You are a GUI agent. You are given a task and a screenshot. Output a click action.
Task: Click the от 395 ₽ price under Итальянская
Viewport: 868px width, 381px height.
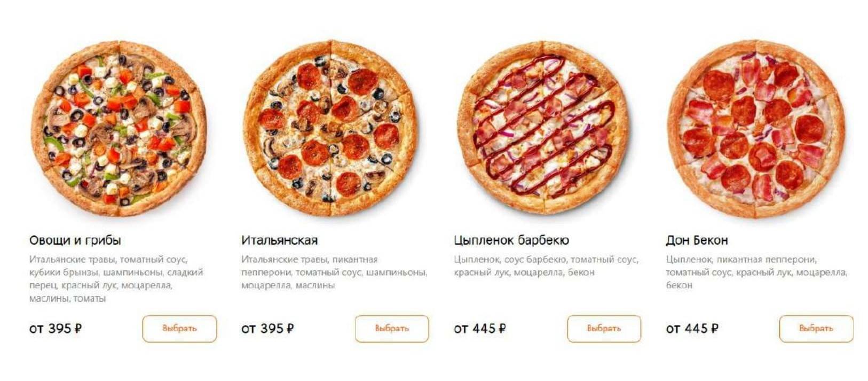pos(267,329)
